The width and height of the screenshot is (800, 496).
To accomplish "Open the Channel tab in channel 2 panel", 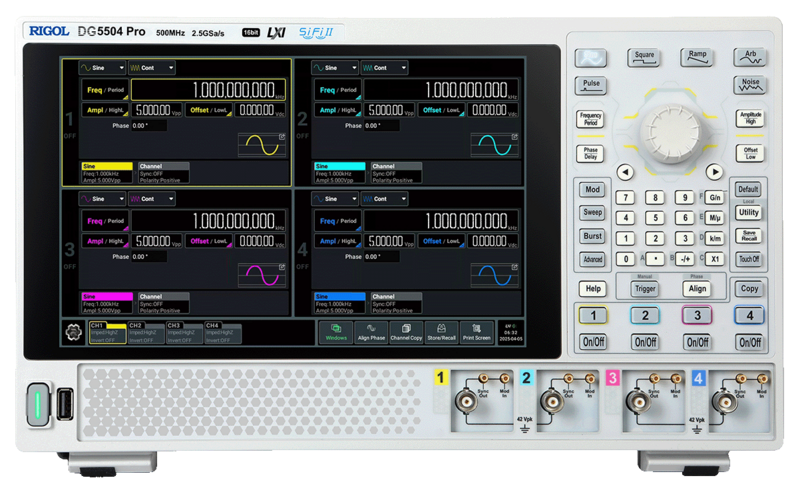I will (396, 173).
